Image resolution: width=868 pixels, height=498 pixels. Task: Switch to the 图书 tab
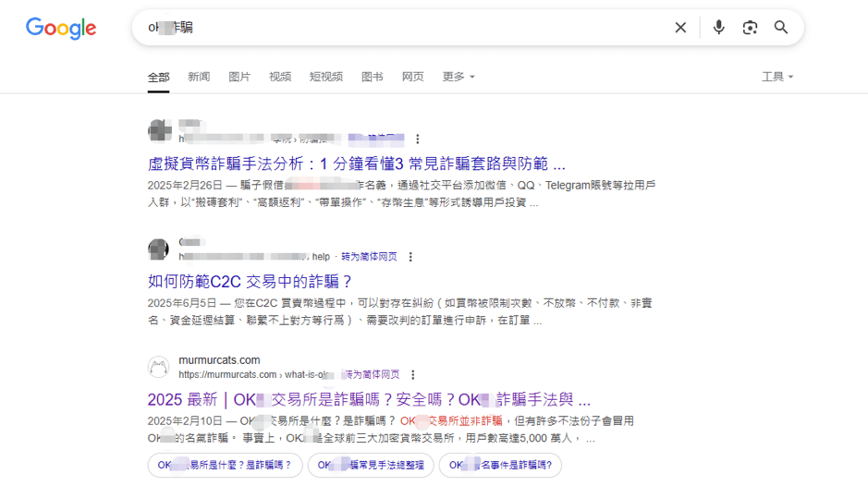[372, 77]
